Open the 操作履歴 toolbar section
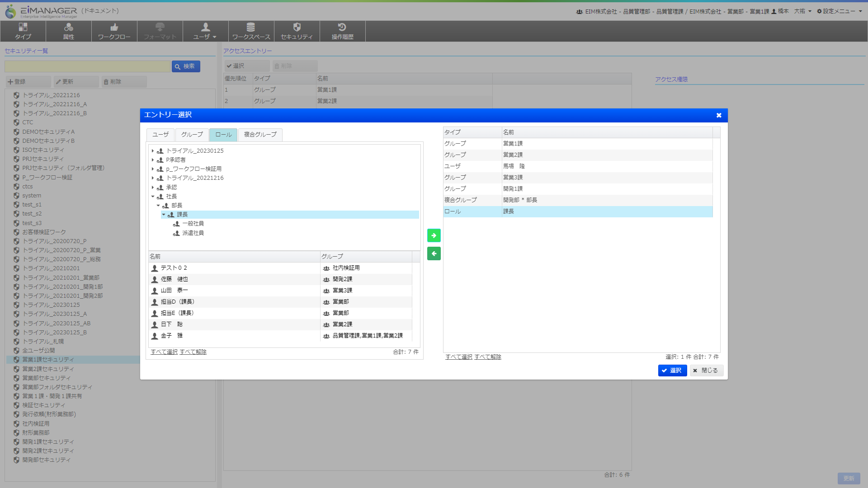This screenshot has width=868, height=488. [x=343, y=31]
